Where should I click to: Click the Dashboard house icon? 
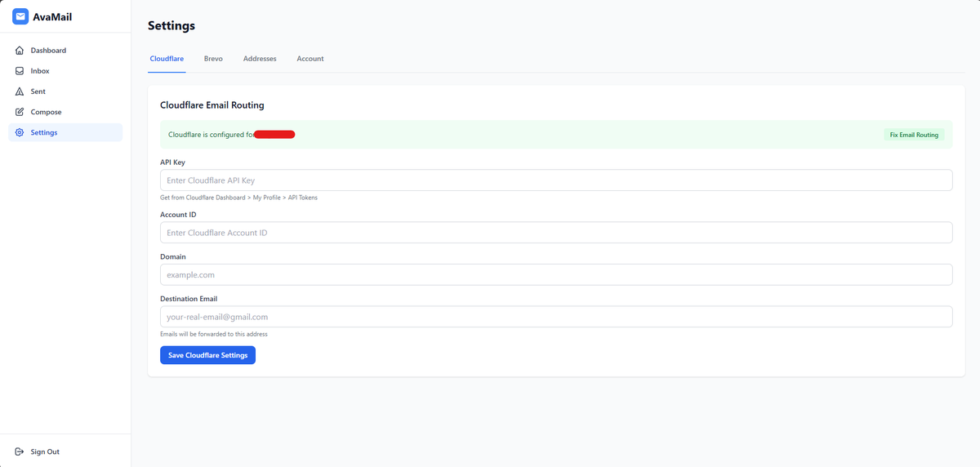coord(20,51)
